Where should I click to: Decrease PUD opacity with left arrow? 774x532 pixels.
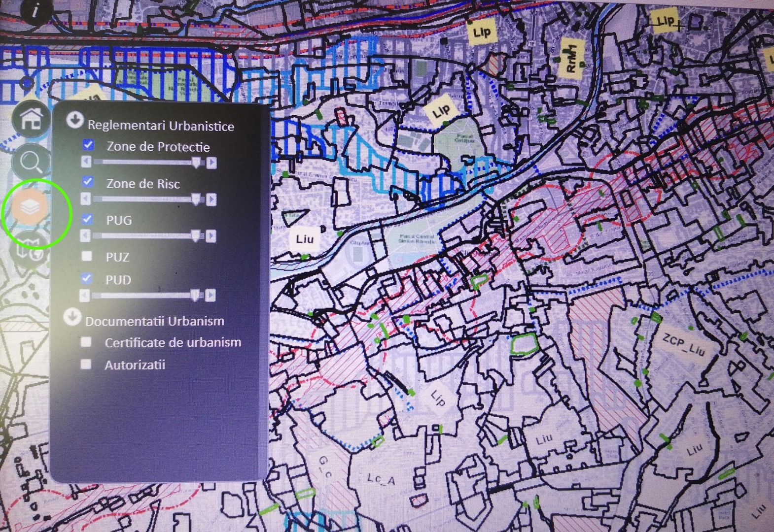pos(85,295)
